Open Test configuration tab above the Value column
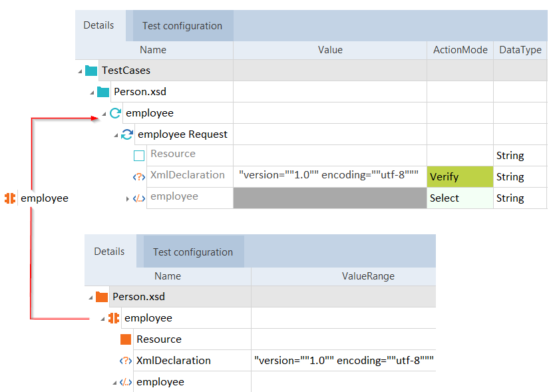Viewport: 551px width, 392px height. pos(182,26)
